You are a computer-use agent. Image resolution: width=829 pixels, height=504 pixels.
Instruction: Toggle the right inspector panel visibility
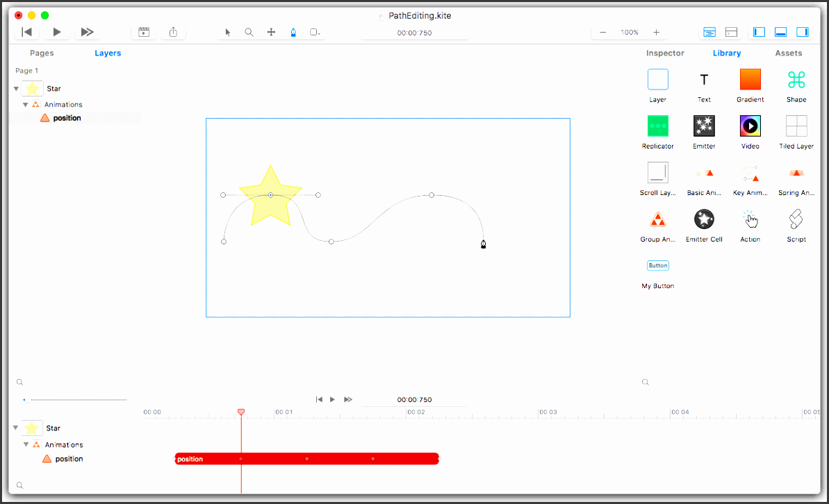pos(803,31)
